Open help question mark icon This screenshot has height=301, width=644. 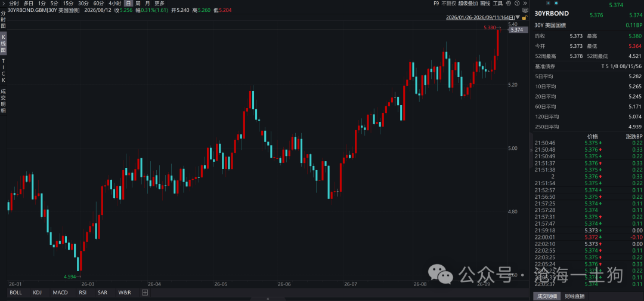click(x=516, y=3)
